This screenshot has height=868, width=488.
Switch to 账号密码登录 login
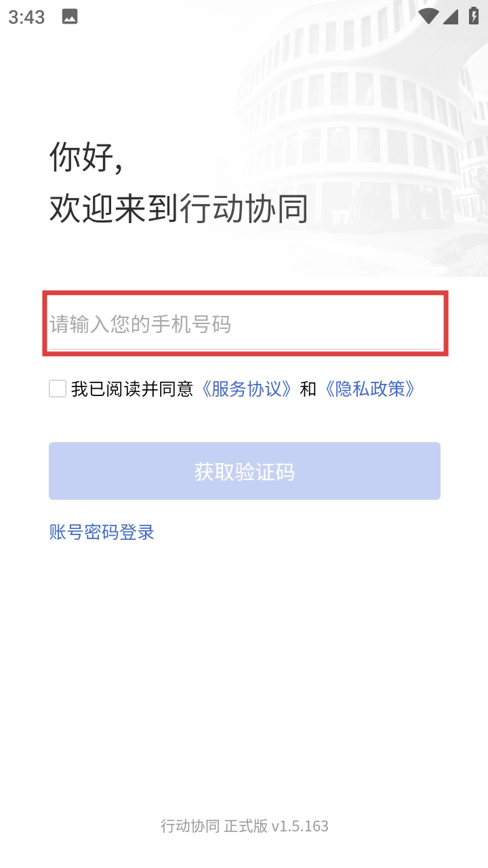102,532
